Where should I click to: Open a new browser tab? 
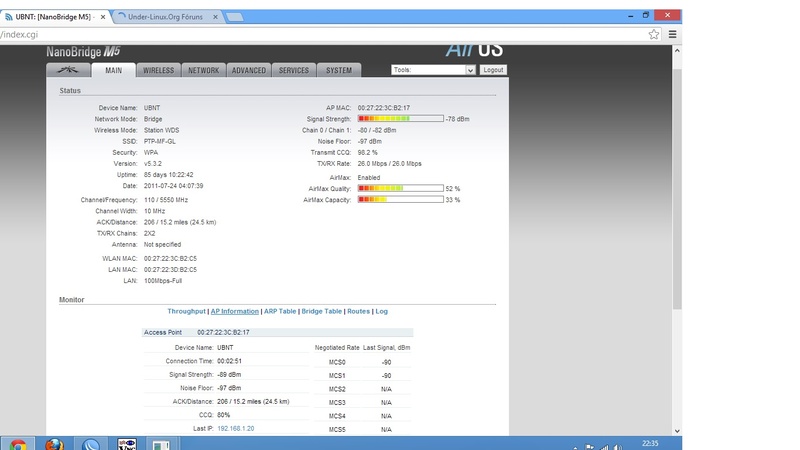coord(235,17)
